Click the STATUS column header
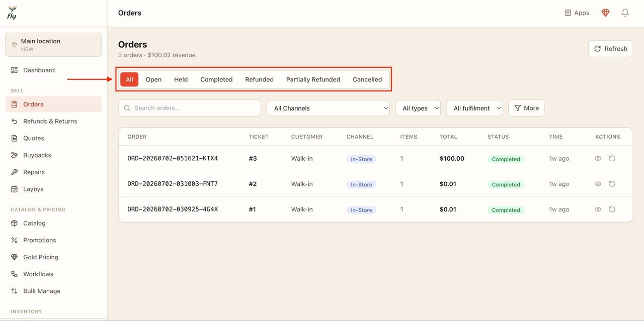 498,137
